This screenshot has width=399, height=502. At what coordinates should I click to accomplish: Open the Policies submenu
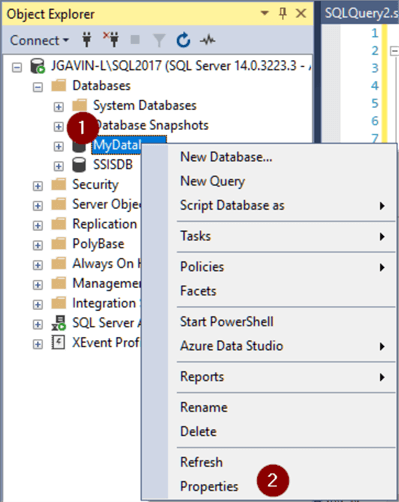pyautogui.click(x=269, y=267)
